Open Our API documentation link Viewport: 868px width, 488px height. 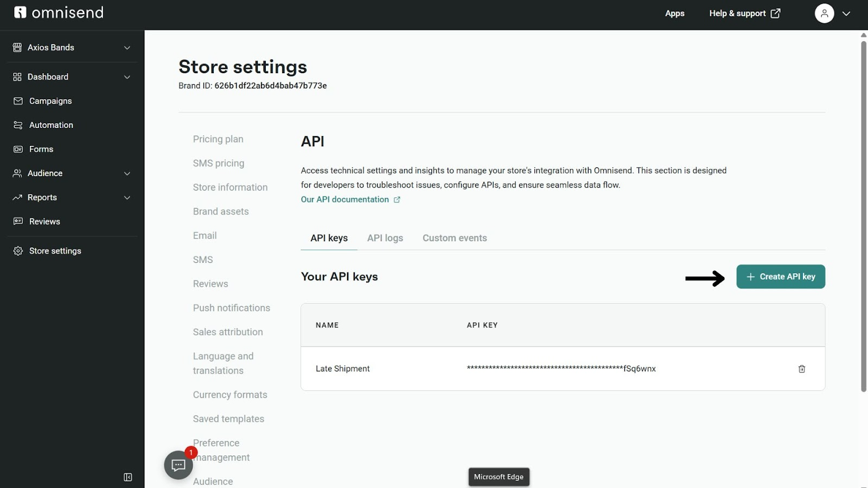point(345,200)
